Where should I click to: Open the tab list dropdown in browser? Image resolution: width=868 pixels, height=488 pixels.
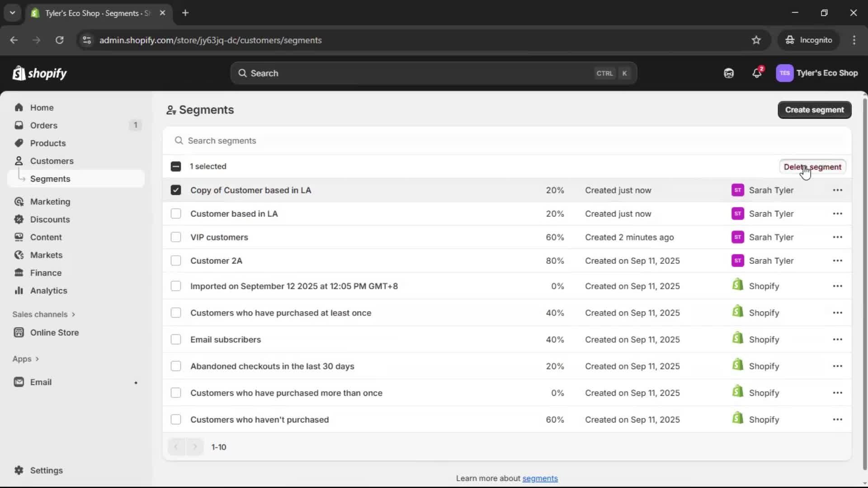pyautogui.click(x=12, y=13)
